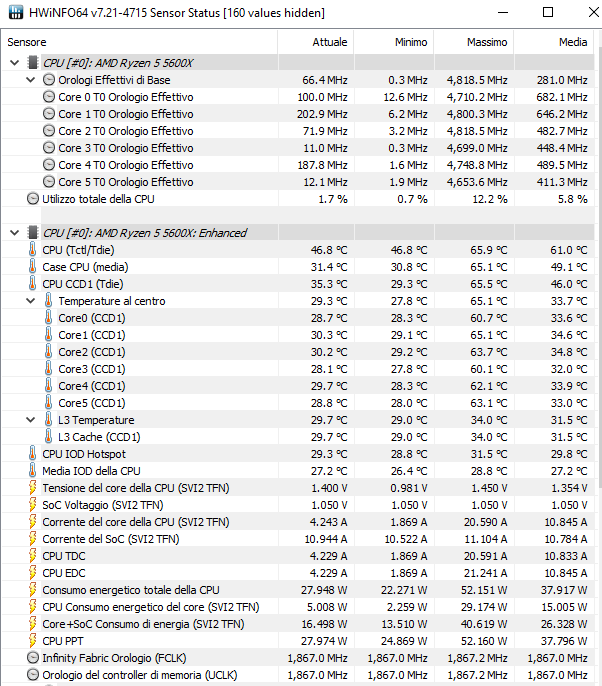This screenshot has width=602, height=686.
Task: Click the clock icon beside Core 5 T0 Orologio Effettivo
Action: 49,182
